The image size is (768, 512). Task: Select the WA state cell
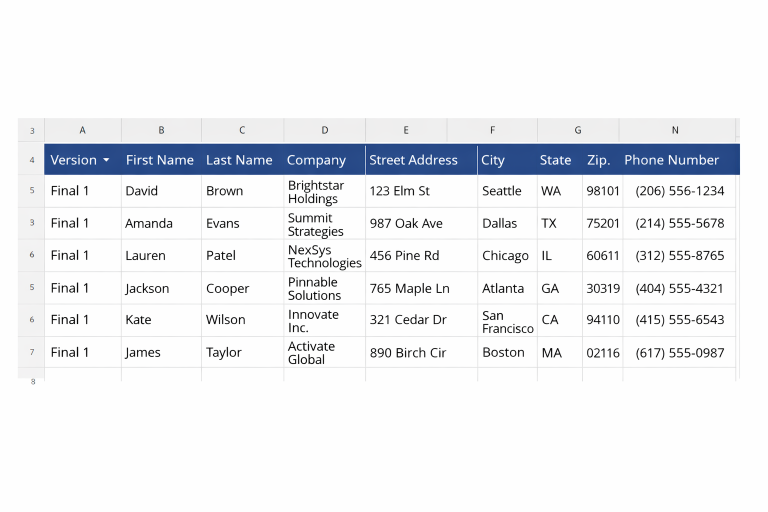click(560, 191)
